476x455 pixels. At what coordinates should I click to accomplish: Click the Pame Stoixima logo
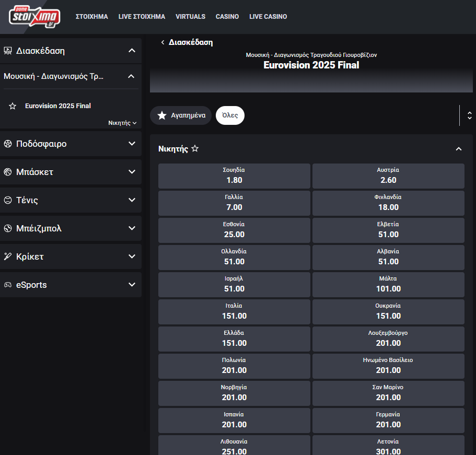[x=34, y=16]
